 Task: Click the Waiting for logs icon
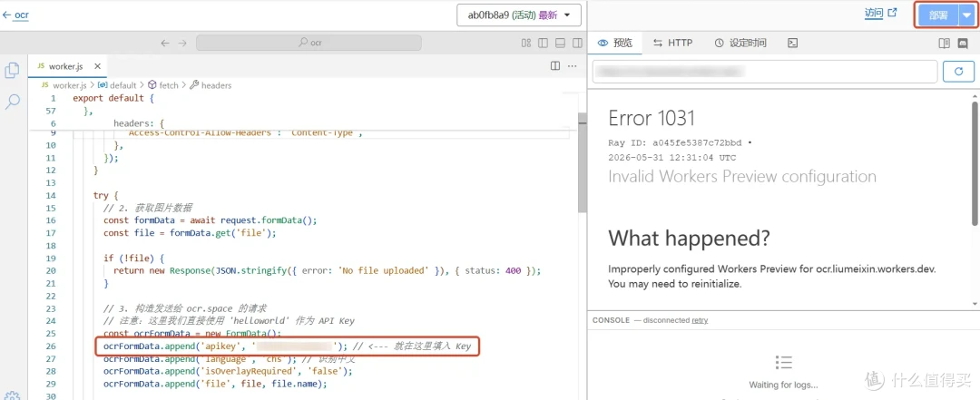pos(783,362)
